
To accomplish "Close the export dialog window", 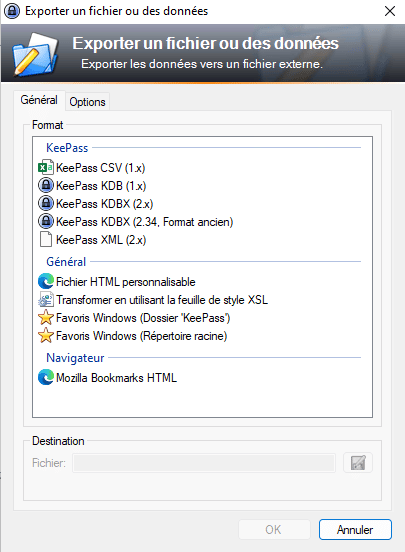I will pyautogui.click(x=390, y=11).
